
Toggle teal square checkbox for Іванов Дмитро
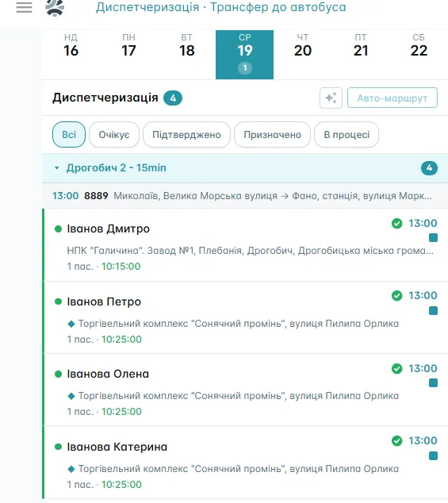[x=433, y=238]
